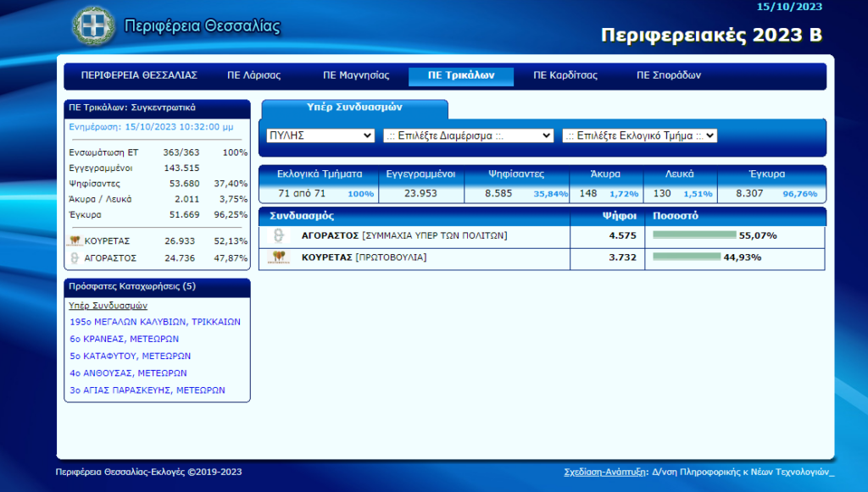This screenshot has width=868, height=492.
Task: Click ΚΟΥΡΕΤΑΣ vote count 3.732
Action: (623, 257)
